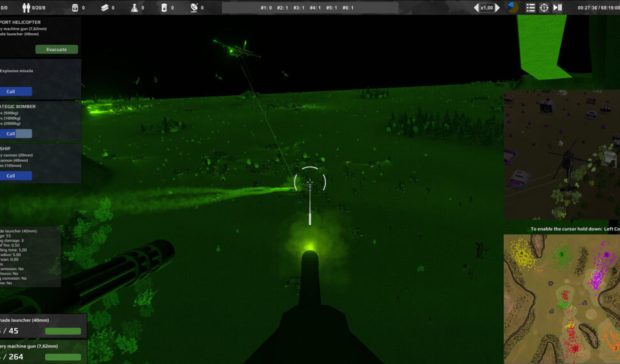Click the day-night cycle pie indicator
The image size is (620, 364).
513,8
